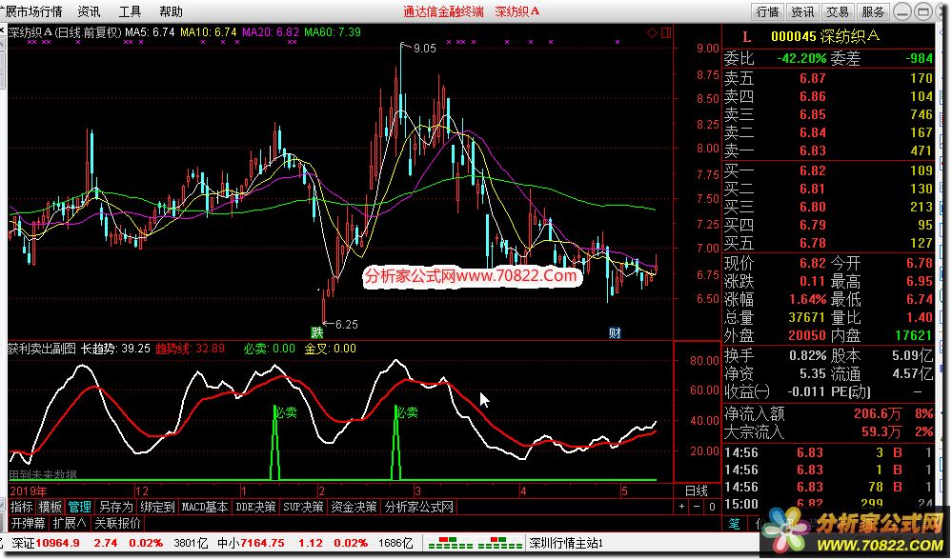Viewport: 952px width, 560px height.
Task: Click the 另存为 tab
Action: pyautogui.click(x=115, y=507)
